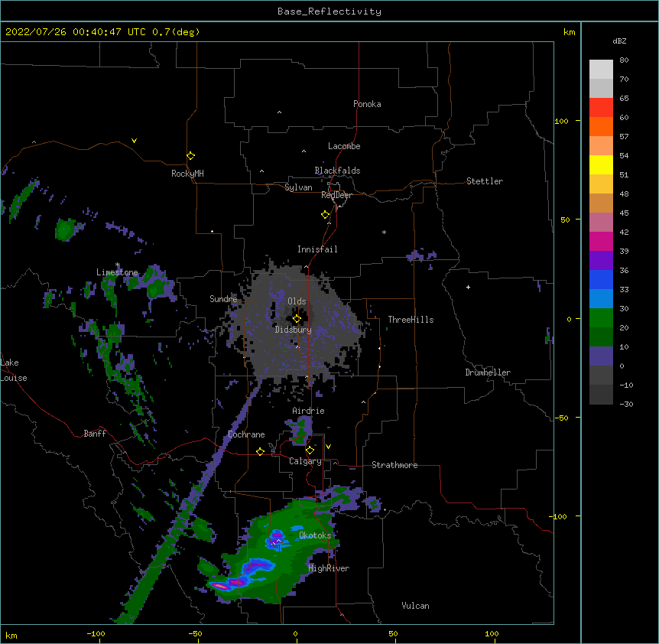Screen dimensions: 659x644
Task: Click the Banff label
Action: [x=95, y=434]
